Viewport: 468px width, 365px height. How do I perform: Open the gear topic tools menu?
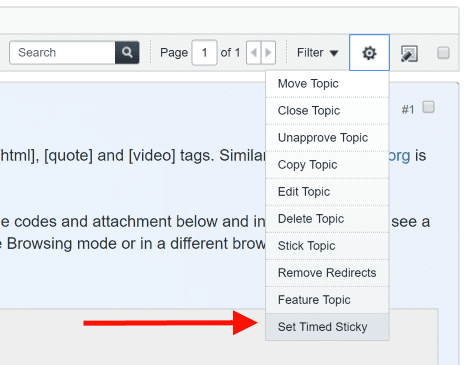(x=369, y=53)
